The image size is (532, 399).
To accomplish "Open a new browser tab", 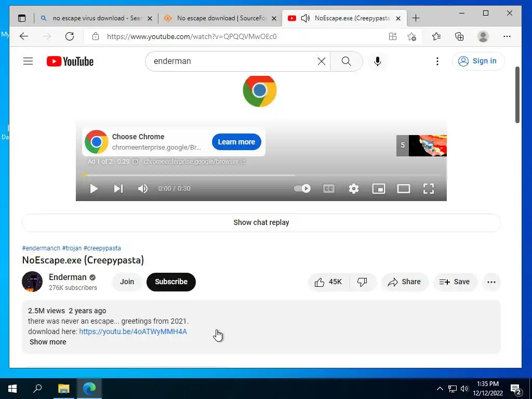I will 416,18.
